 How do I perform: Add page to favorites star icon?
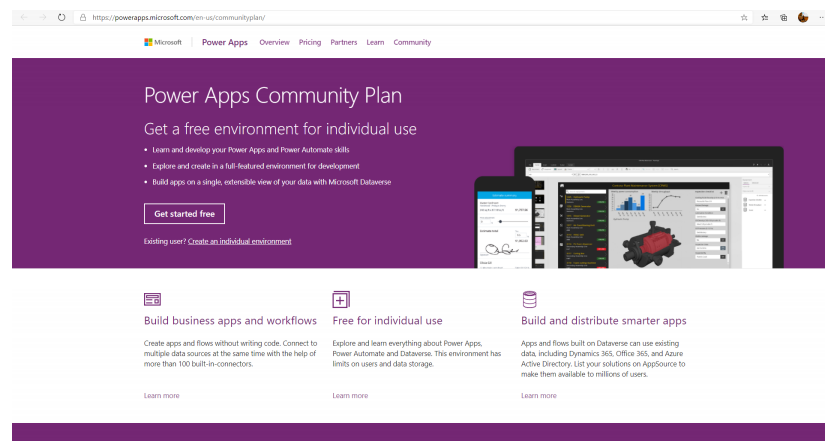(x=744, y=18)
